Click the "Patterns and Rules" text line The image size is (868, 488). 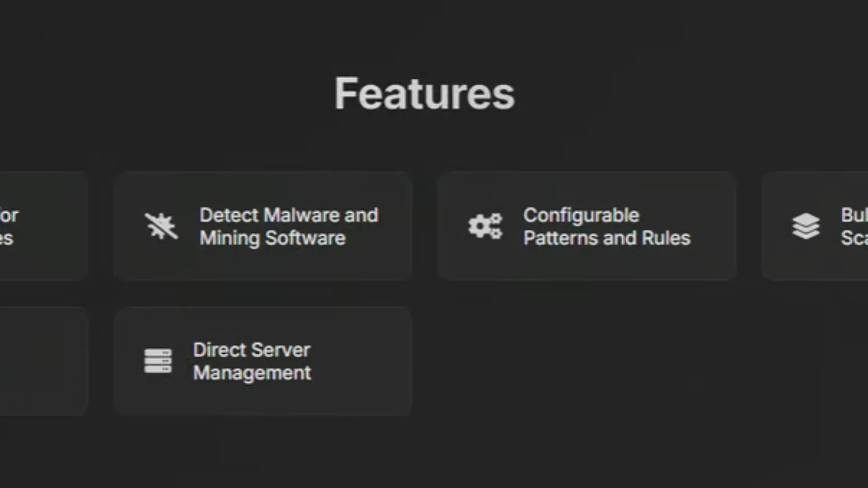[607, 238]
